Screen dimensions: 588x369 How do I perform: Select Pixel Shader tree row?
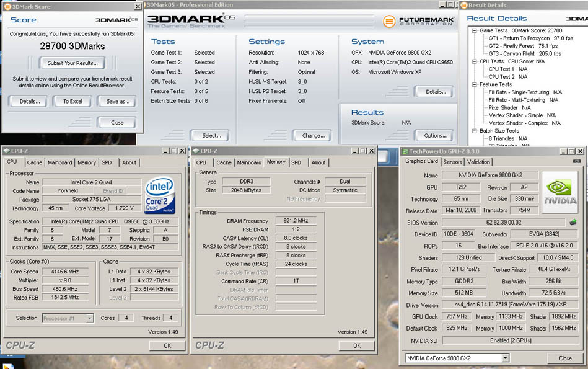click(x=509, y=108)
